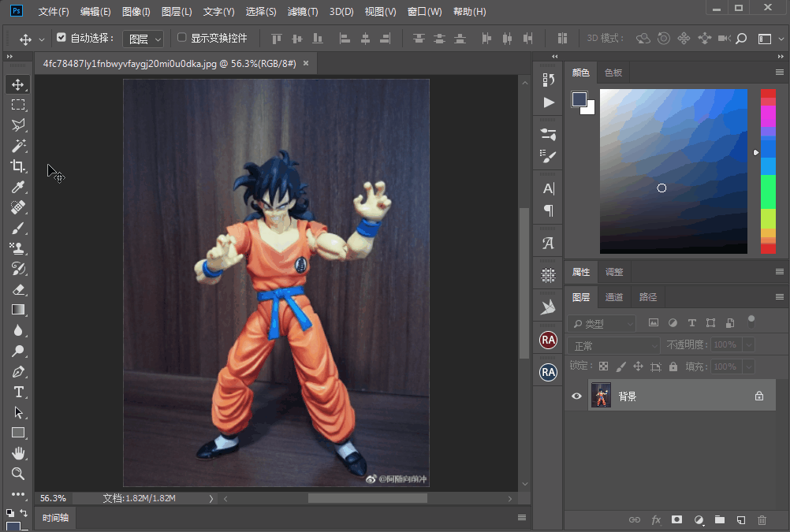Pick a color in color field

pos(673,171)
